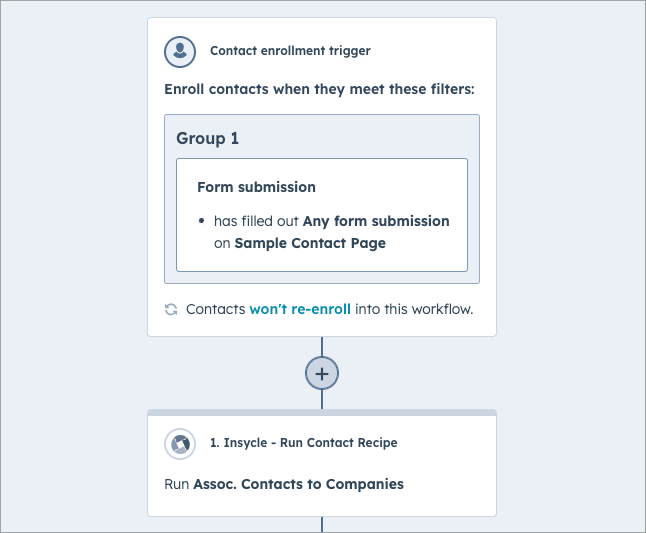Click the empty canvas beside the trigger card
This screenshot has height=533, width=646.
pos(569,177)
